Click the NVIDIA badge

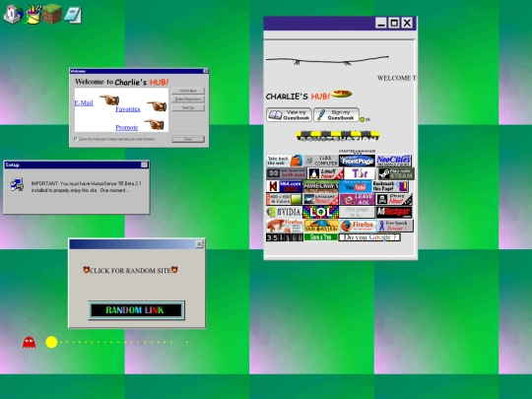pos(284,213)
